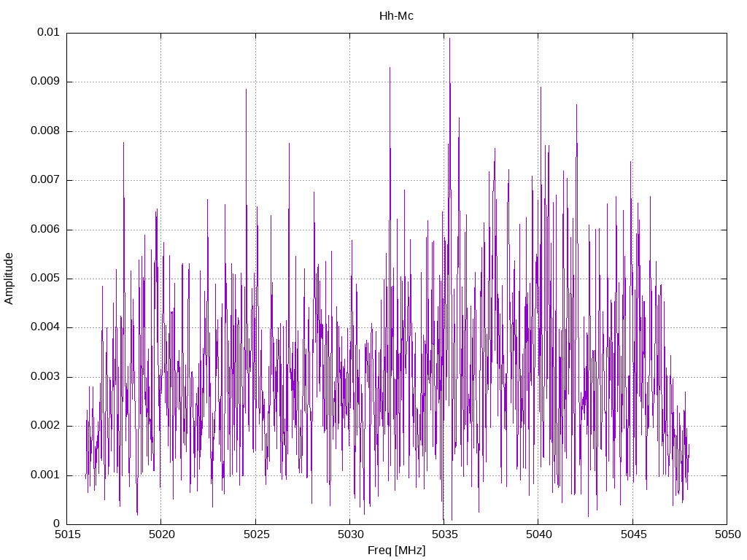Viewport: 747px width, 560px height.
Task: Click the x-axis tick label 5030
Action: 351,534
